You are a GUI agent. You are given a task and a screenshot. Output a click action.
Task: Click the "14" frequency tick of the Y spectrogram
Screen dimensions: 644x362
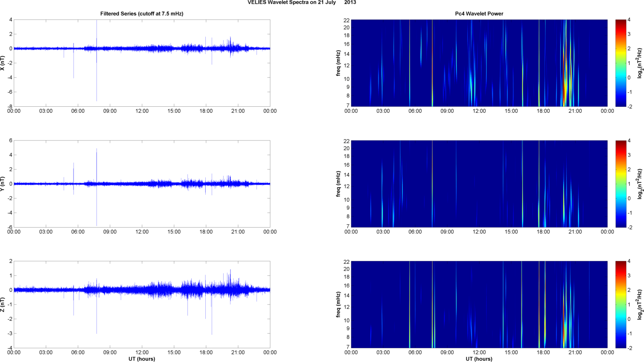coord(346,175)
